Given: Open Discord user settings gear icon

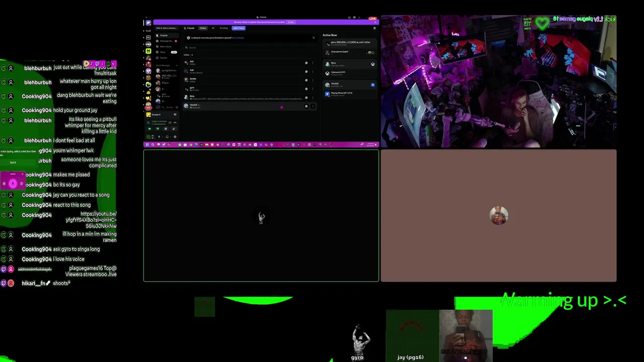Looking at the screenshot, I should (175, 137).
